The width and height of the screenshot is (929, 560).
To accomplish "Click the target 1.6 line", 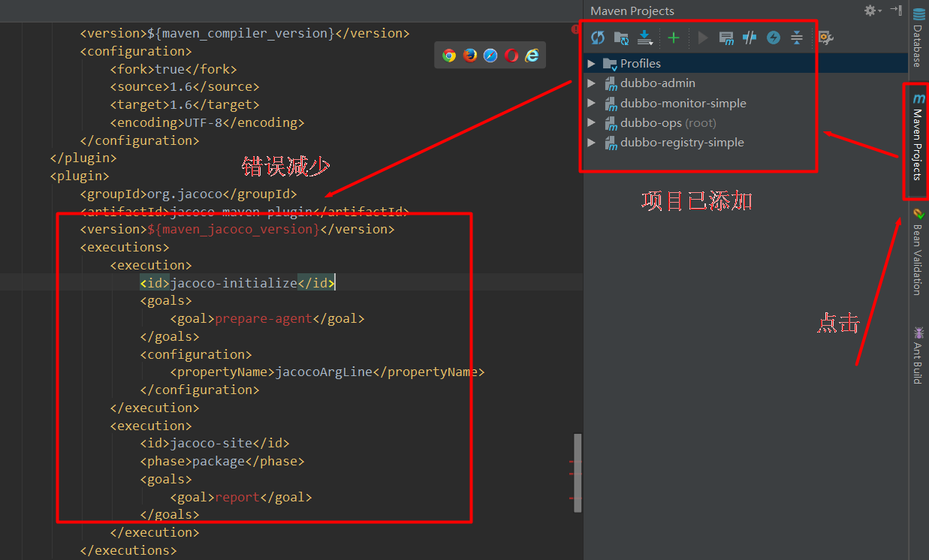I will coord(185,104).
